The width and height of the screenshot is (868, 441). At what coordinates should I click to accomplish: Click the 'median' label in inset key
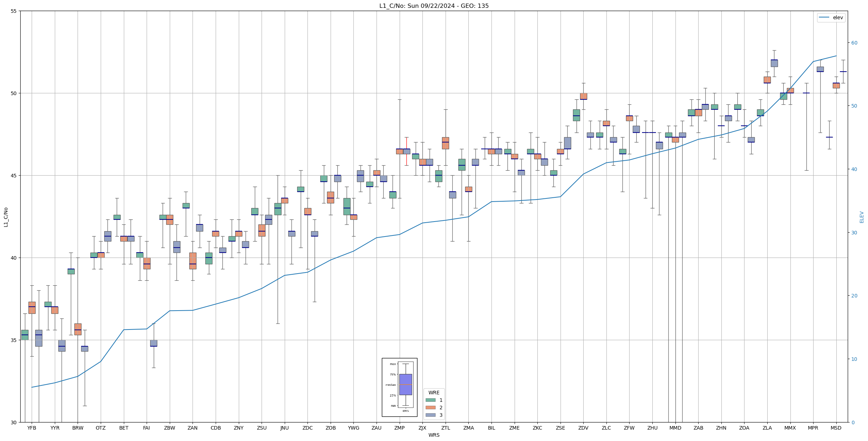[x=390, y=385]
